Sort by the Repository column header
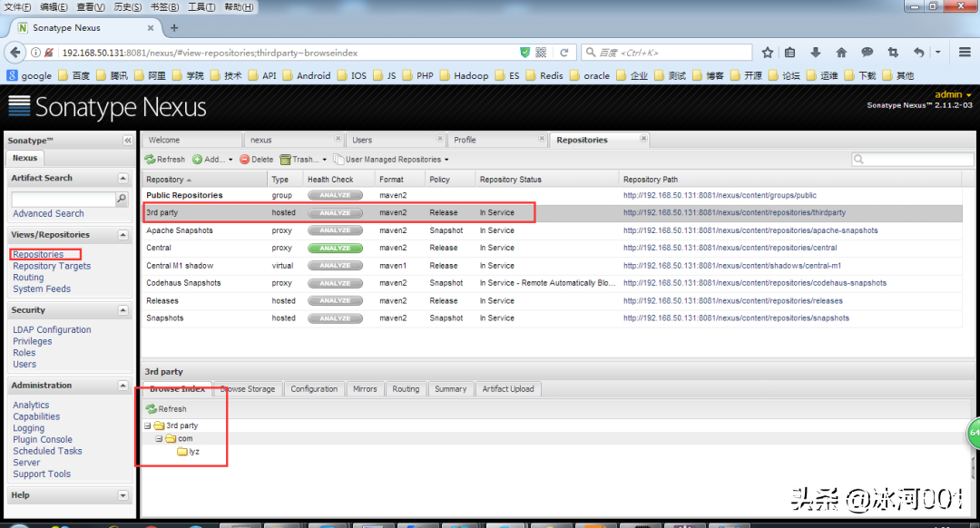This screenshot has width=980, height=528. [x=204, y=180]
